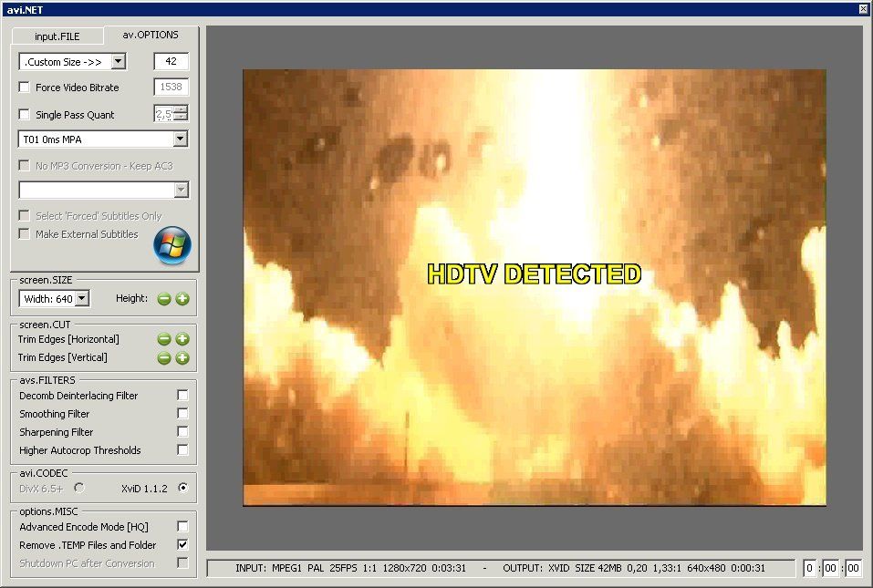Viewport: 873px width, 588px height.
Task: Reduce vertical edge trim with minus icon
Action: pyautogui.click(x=164, y=357)
